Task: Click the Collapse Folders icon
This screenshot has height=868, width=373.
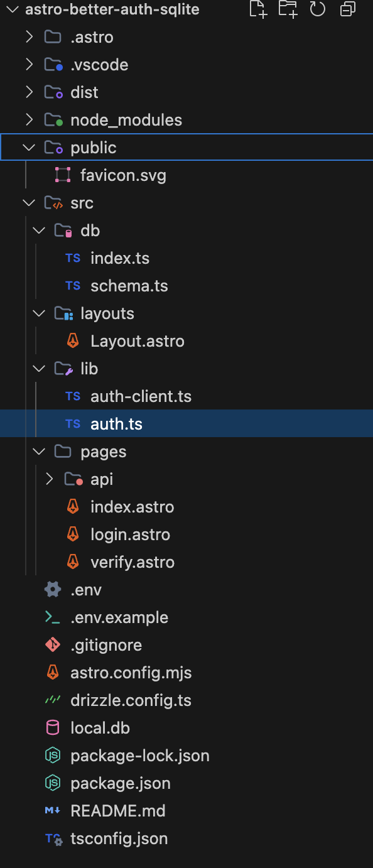Action: pos(347,9)
